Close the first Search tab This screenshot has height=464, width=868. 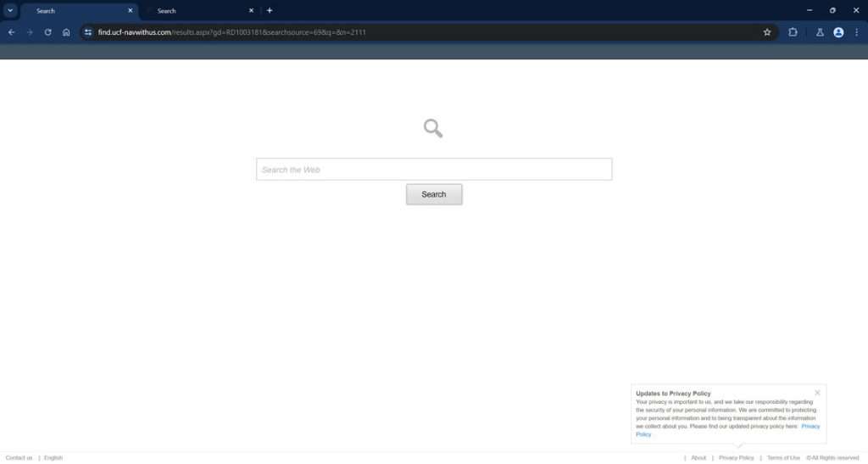(131, 10)
